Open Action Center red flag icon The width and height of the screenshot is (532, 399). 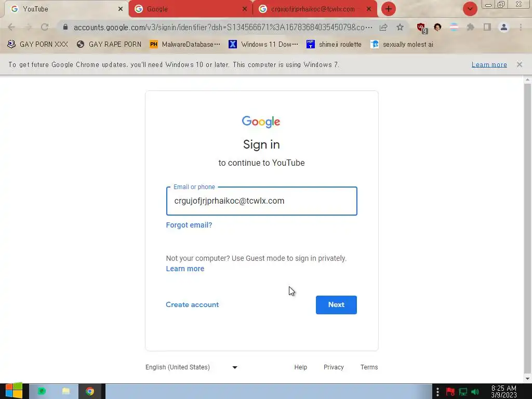pos(450,392)
